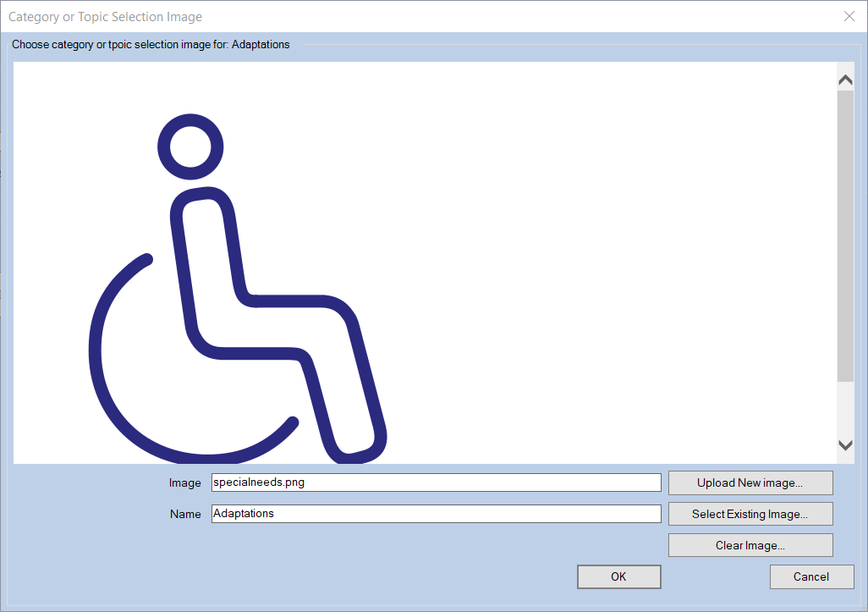
Task: Click the Image field label
Action: tap(184, 483)
